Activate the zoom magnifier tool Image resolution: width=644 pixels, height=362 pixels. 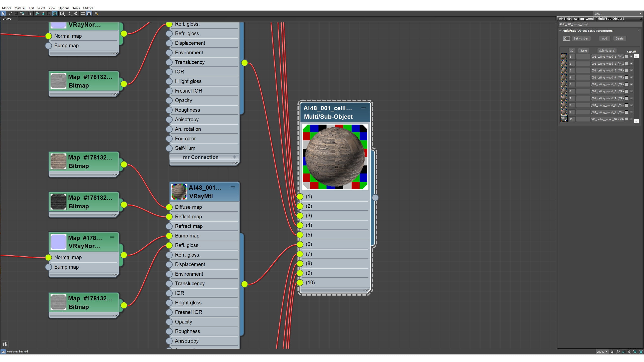click(618, 352)
